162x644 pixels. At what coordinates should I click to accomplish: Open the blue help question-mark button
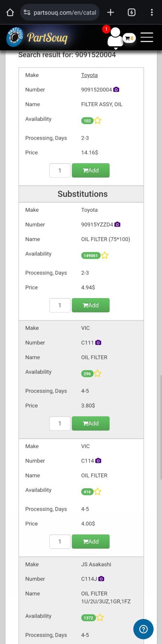point(144,629)
